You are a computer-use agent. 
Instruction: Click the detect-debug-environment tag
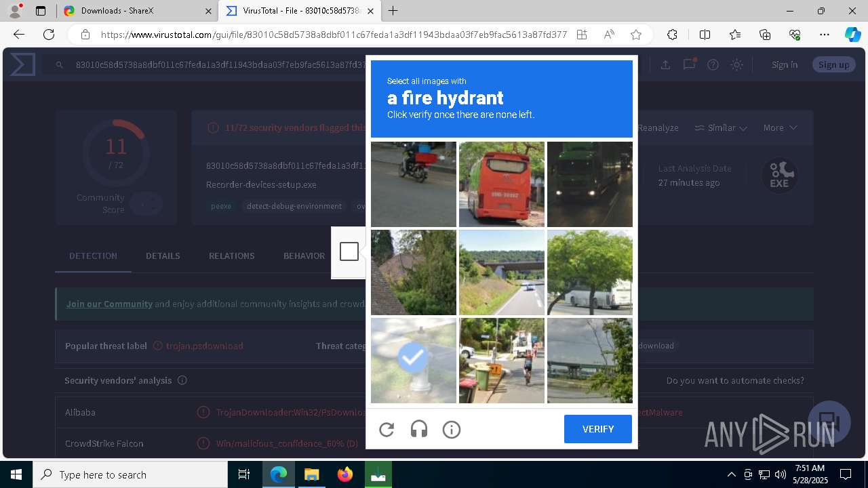pyautogui.click(x=294, y=206)
